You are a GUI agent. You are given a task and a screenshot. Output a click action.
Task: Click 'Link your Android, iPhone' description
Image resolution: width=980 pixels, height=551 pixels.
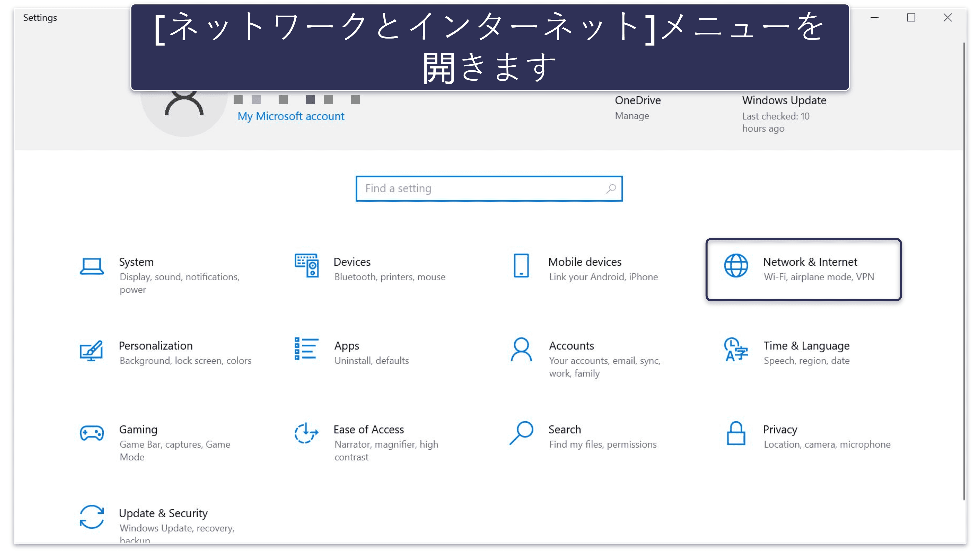pyautogui.click(x=603, y=277)
